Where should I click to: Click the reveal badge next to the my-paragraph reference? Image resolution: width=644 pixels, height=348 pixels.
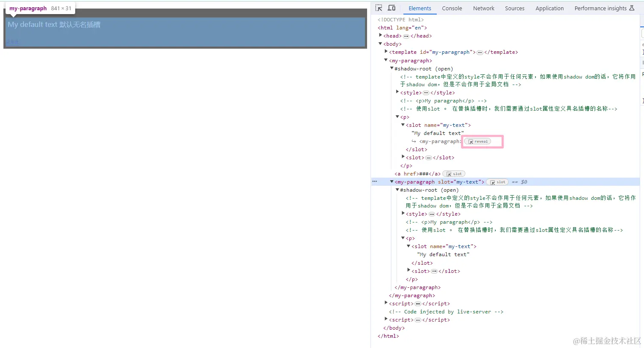(x=478, y=141)
